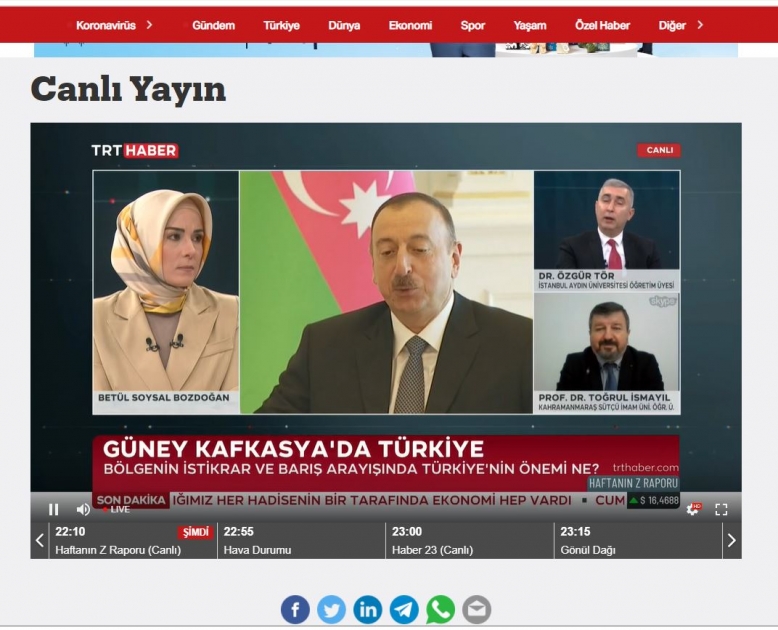Click the live video frame
The width and height of the screenshot is (778, 630).
coord(386,308)
